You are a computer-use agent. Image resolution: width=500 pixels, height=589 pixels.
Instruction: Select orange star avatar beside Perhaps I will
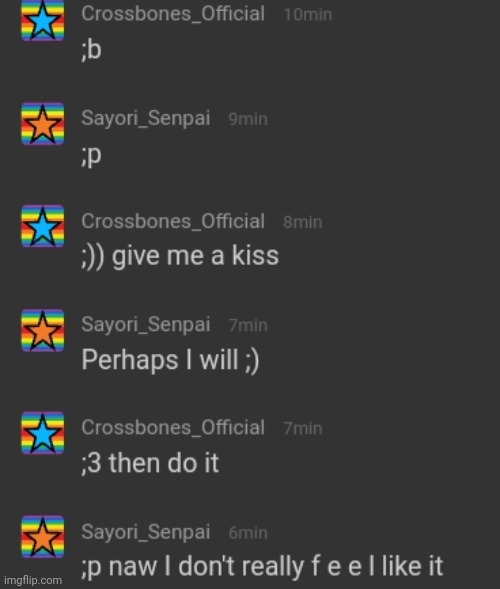tap(42, 330)
